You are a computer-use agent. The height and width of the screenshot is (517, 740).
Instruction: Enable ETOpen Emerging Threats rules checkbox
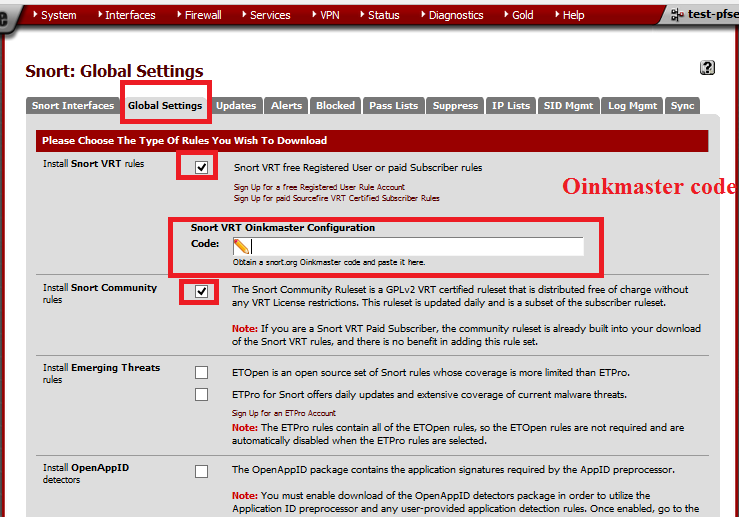pos(202,373)
